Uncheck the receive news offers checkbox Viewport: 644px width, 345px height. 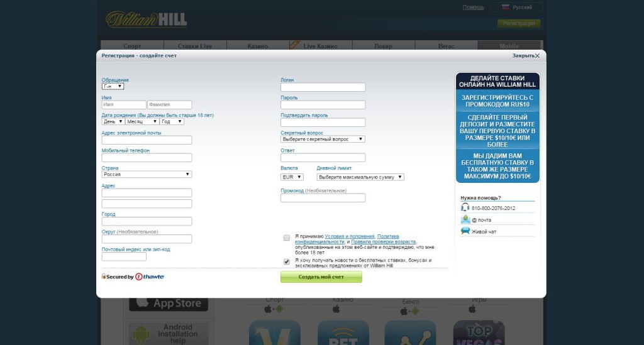point(287,261)
